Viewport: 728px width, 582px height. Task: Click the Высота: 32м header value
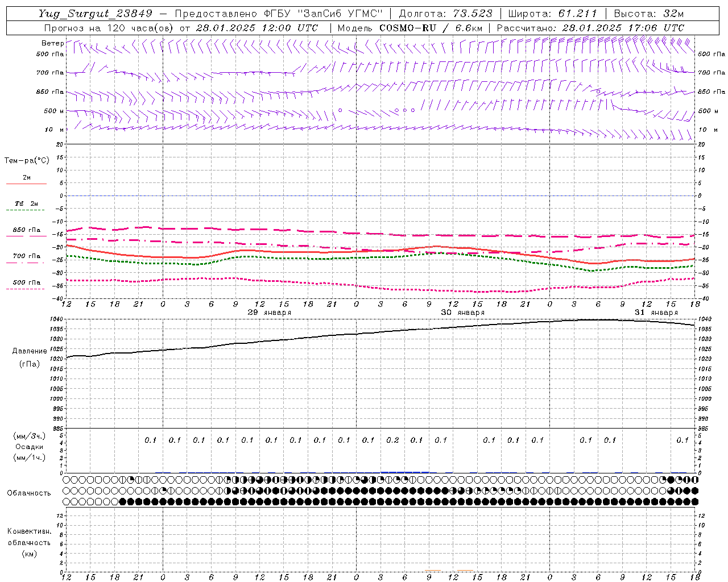[x=649, y=14]
